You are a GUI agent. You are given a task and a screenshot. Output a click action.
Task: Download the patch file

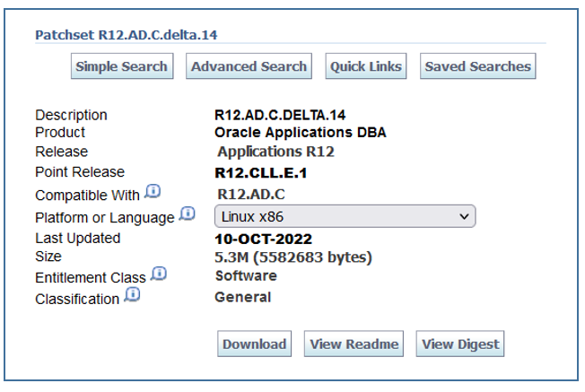[254, 344]
